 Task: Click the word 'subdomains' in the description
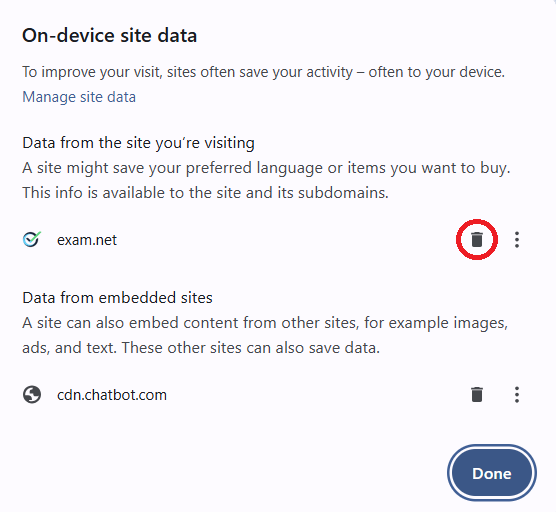343,193
